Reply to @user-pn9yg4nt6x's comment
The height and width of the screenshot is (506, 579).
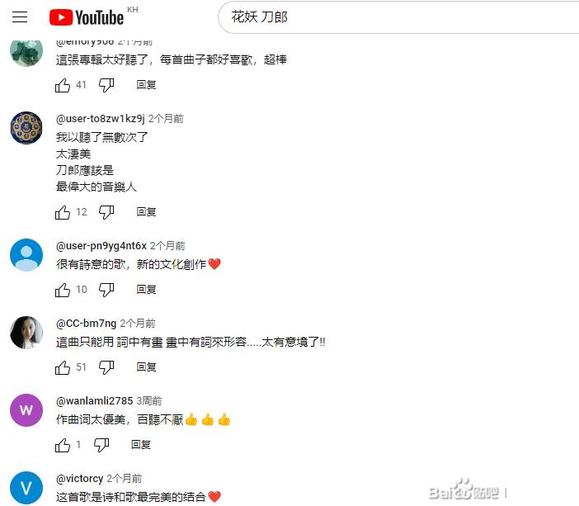coord(146,290)
